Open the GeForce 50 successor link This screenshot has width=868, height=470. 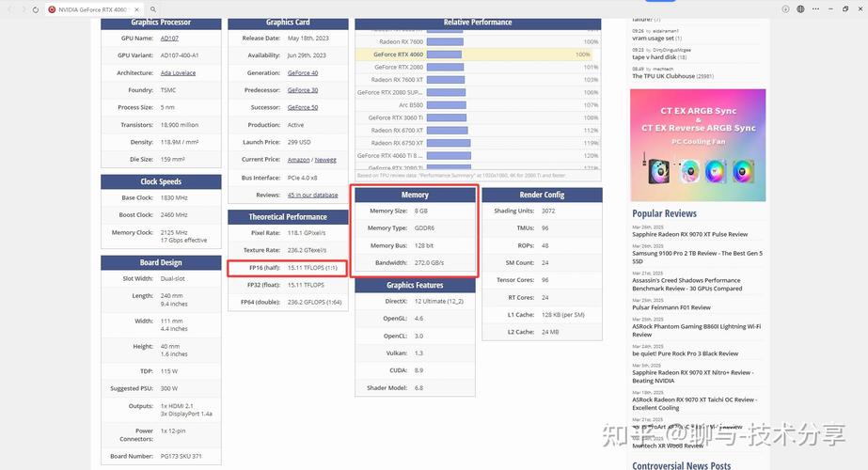pyautogui.click(x=302, y=107)
